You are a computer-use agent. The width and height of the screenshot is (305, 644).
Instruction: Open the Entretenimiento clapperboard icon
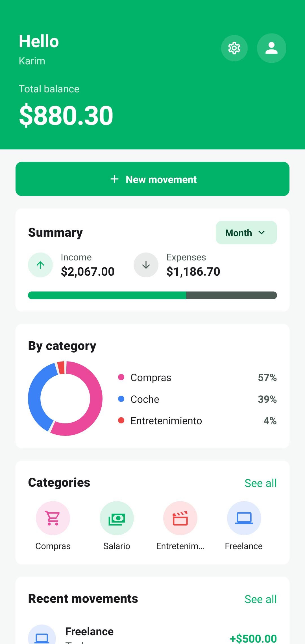tap(180, 518)
